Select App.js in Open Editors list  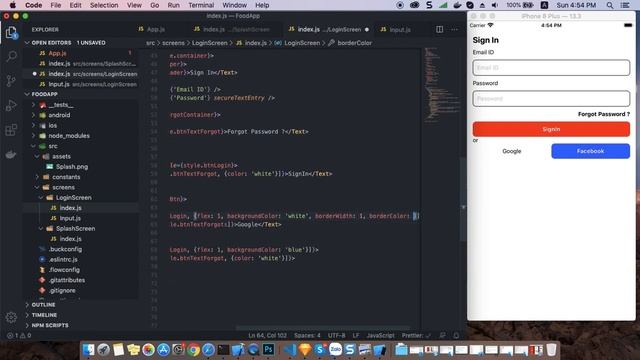(57, 53)
